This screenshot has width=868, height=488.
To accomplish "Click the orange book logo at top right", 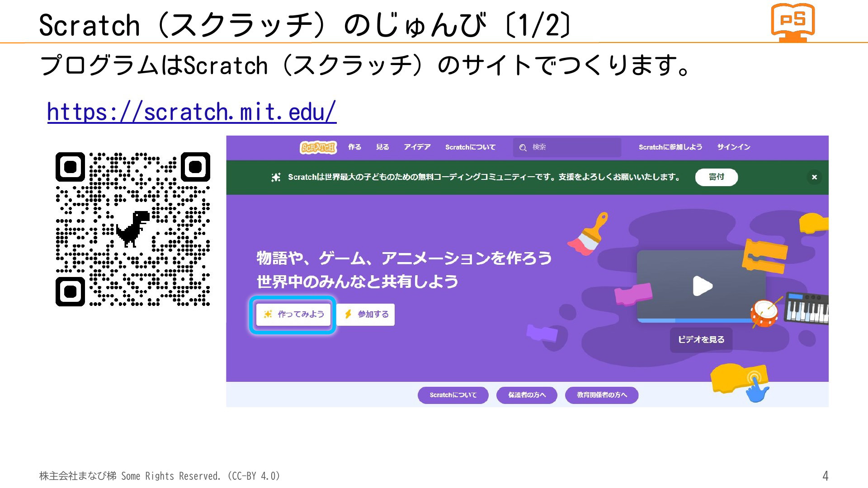I will tap(793, 23).
